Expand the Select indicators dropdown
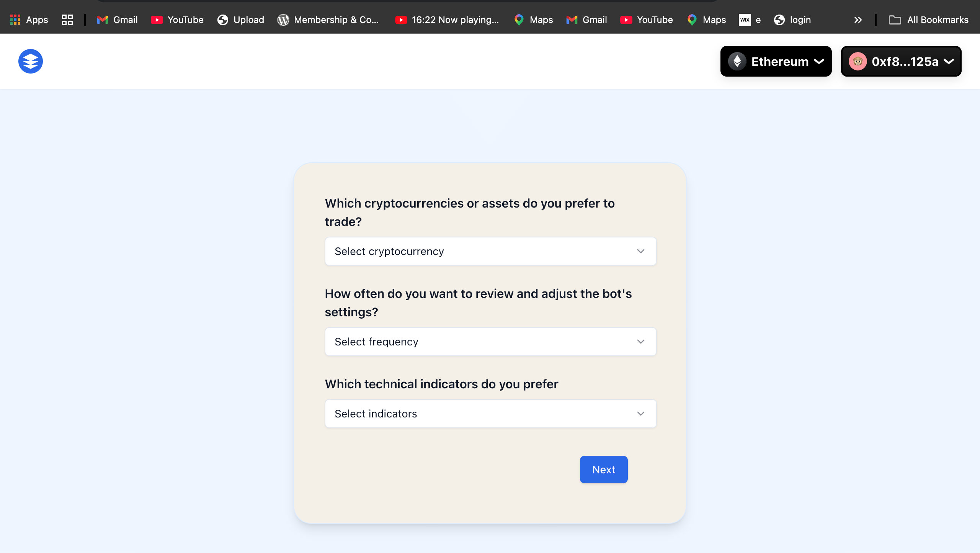Screen dimensions: 980x553 pos(490,414)
